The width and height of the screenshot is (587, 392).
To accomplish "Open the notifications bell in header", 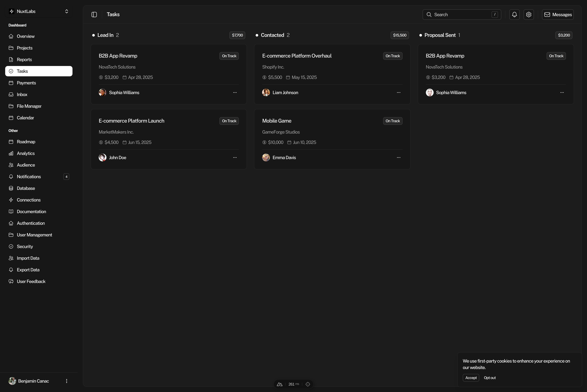I will tap(514, 15).
